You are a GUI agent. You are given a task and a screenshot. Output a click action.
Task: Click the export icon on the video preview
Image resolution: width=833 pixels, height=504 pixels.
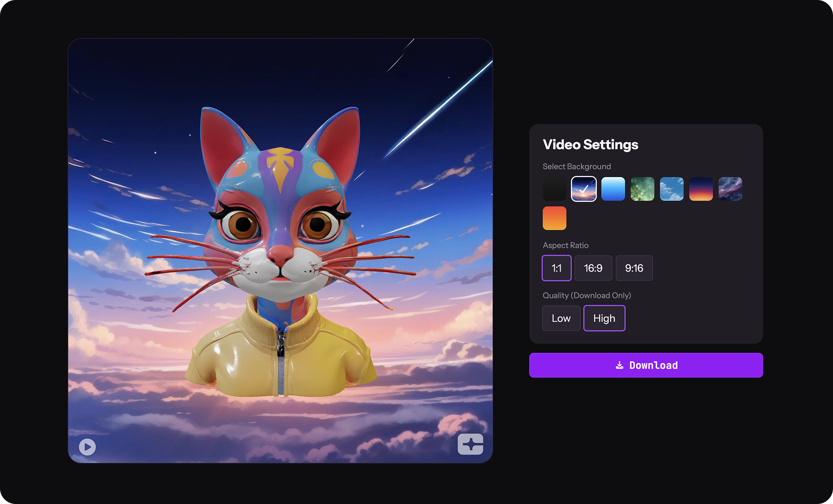click(471, 444)
